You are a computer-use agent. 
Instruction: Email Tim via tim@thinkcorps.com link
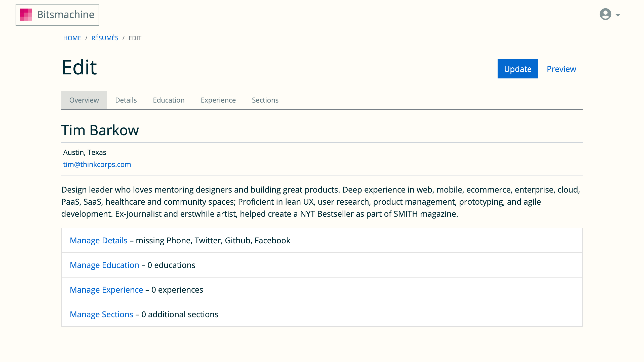(97, 164)
